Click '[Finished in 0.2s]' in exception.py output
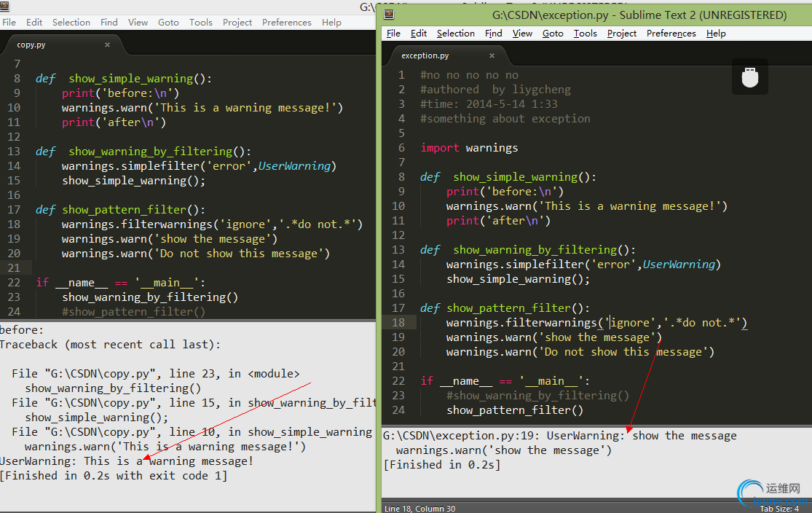The width and height of the screenshot is (812, 513). [x=442, y=465]
